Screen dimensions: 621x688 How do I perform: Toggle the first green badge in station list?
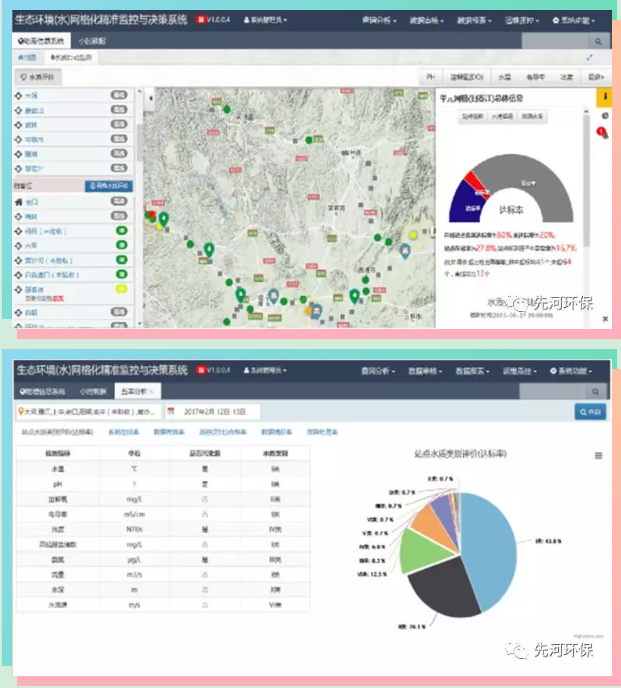pos(120,230)
